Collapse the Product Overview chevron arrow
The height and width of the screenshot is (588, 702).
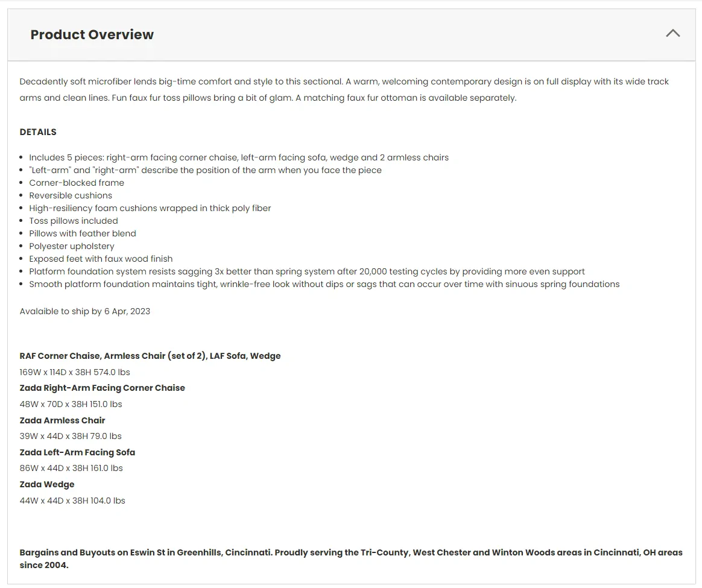coord(672,34)
